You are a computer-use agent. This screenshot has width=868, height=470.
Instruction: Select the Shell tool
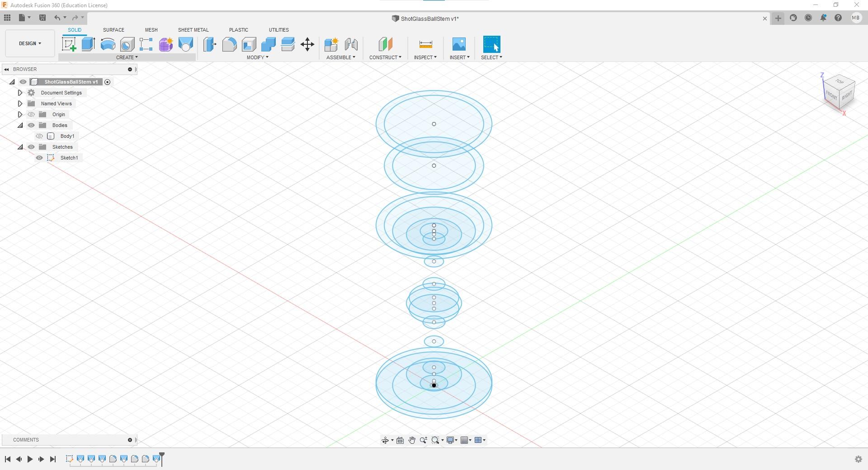249,44
